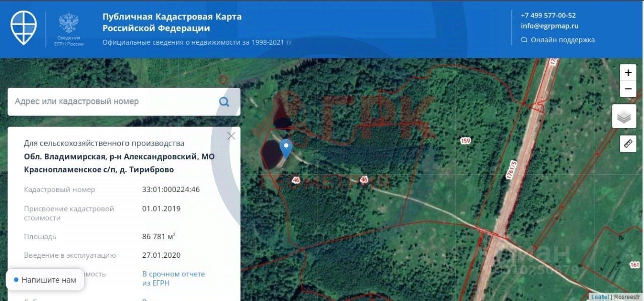644x301 pixels.
Task: Click parcel label 161 on the map
Action: coord(635,265)
